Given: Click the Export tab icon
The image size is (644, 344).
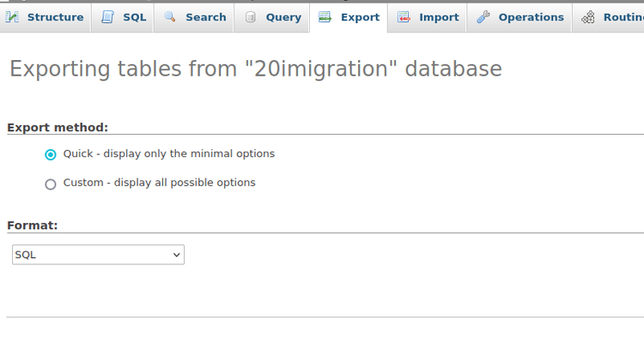Looking at the screenshot, I should [325, 17].
